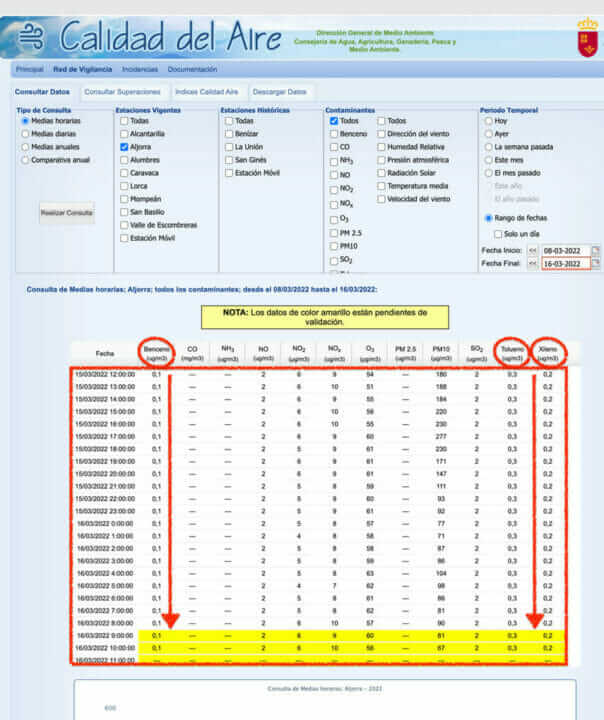604x720 pixels.
Task: Check the Temperatura media checkbox
Action: pyautogui.click(x=381, y=186)
